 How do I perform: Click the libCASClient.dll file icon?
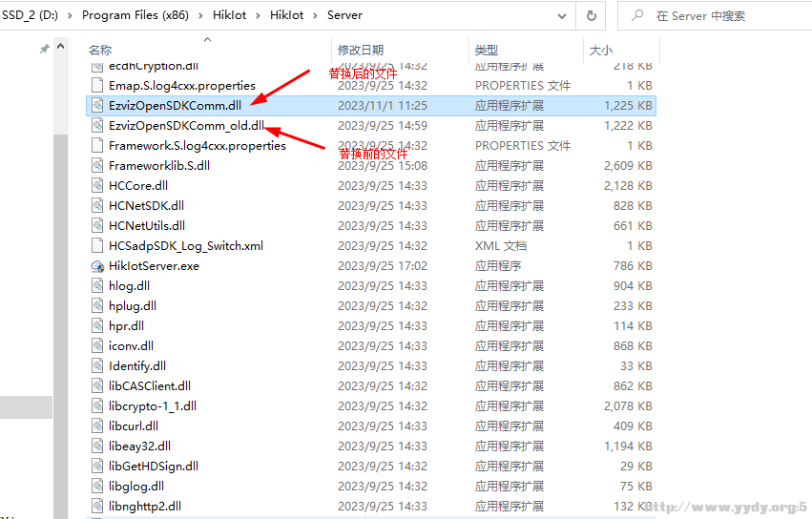click(x=96, y=385)
